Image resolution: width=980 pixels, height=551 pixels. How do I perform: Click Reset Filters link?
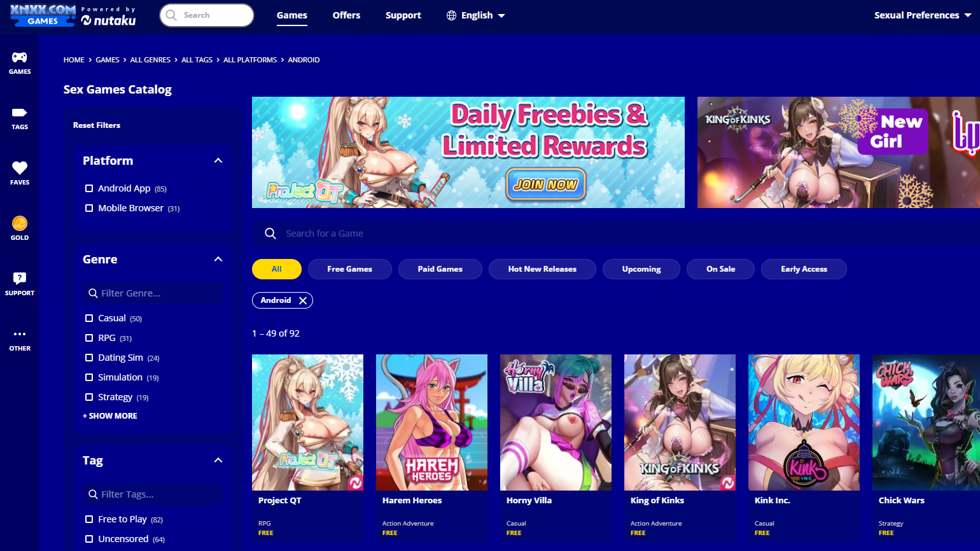pos(97,125)
